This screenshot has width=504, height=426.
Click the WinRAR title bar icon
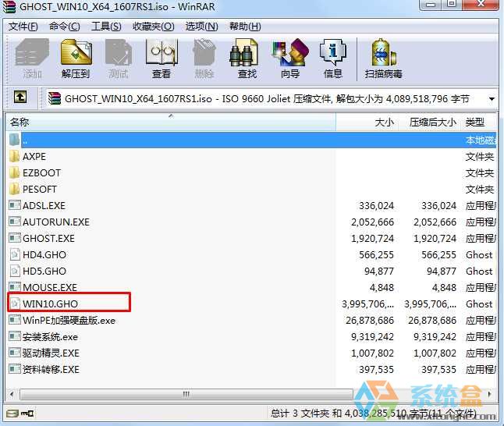(x=9, y=6)
